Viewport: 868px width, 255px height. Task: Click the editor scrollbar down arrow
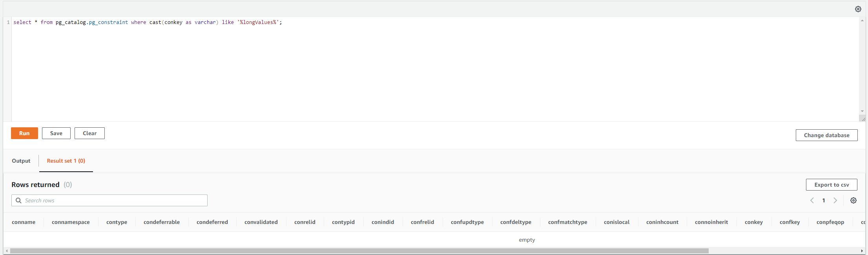click(x=862, y=111)
